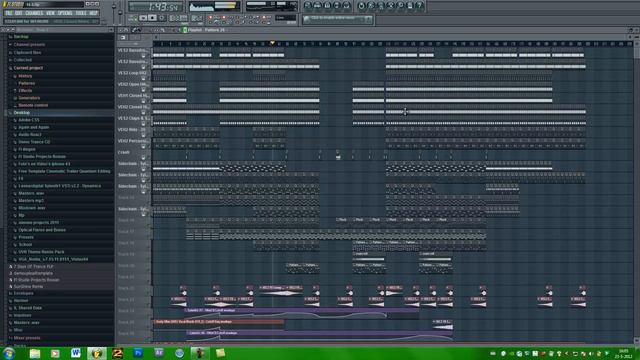640x360 pixels.
Task: Expand the Mixer presets folder
Action: [x=27, y=338]
